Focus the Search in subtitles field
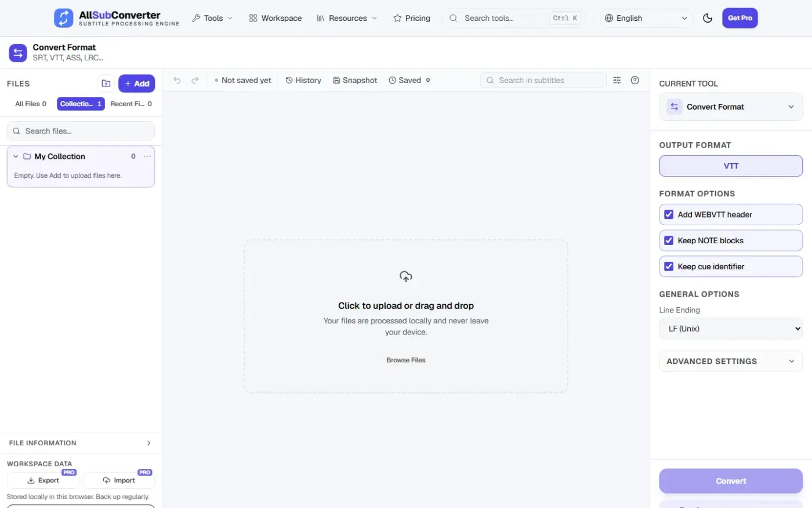This screenshot has width=812, height=508. 543,80
